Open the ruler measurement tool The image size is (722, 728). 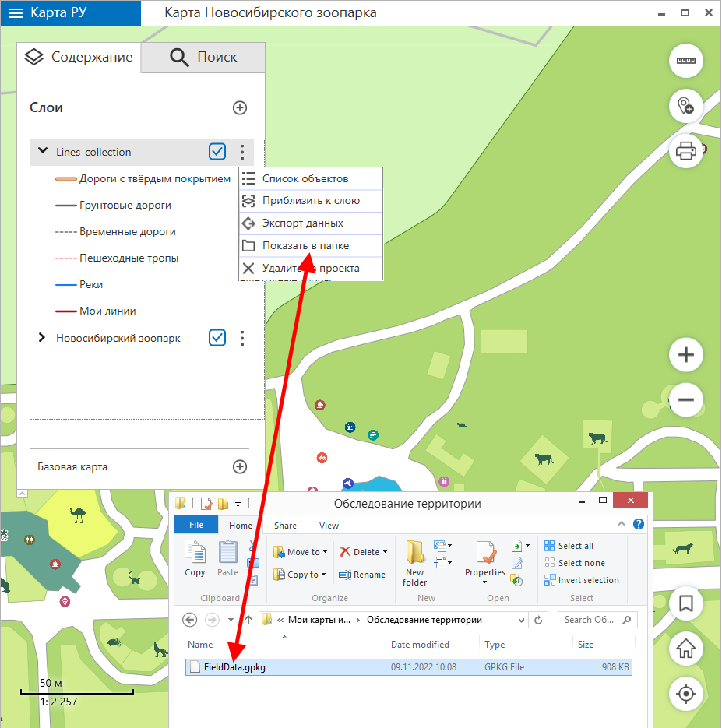point(686,61)
